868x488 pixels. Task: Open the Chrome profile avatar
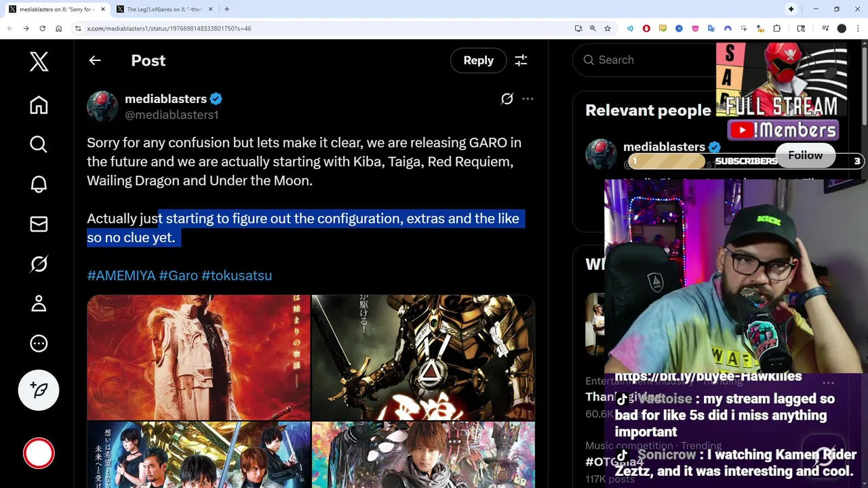[x=842, y=28]
